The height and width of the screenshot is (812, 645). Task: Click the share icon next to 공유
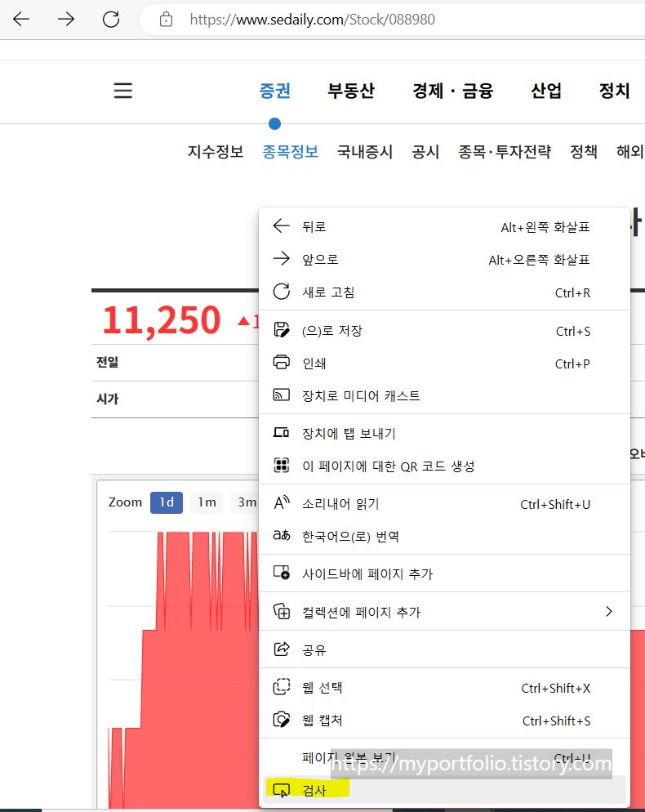282,649
